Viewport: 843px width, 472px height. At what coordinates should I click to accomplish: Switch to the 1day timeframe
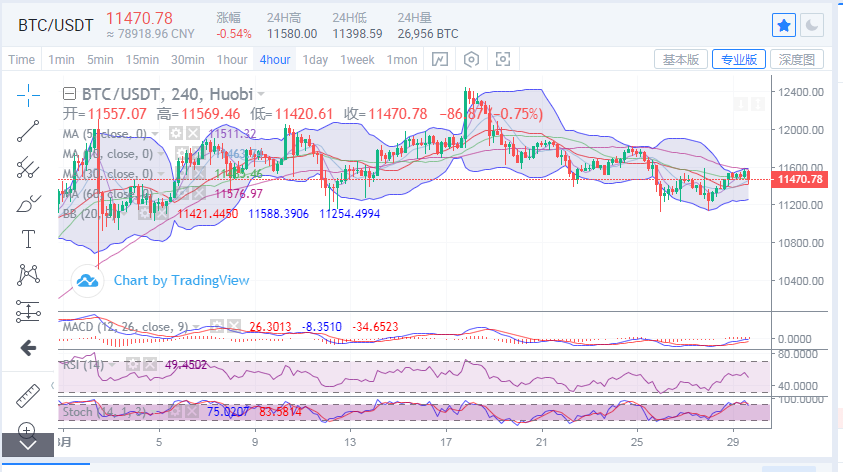coord(315,60)
